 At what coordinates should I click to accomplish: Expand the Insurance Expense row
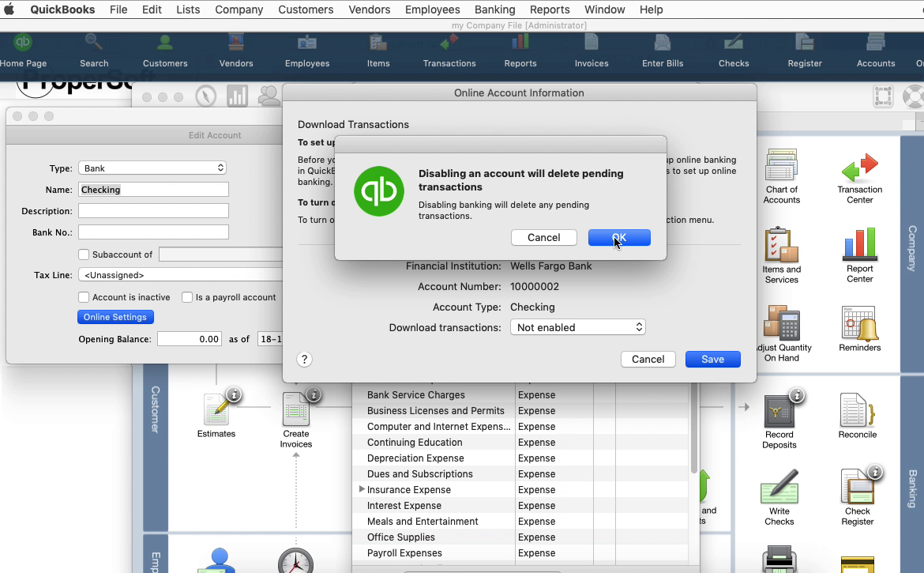362,489
